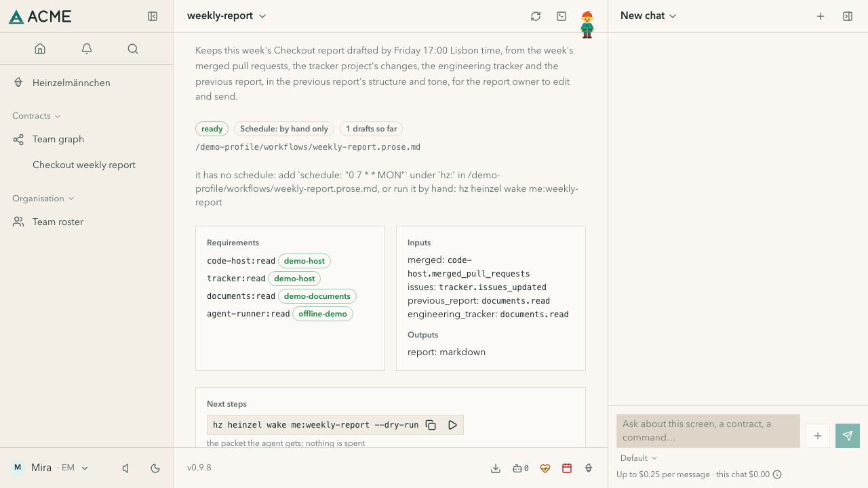
Task: Copy the dry-run command
Action: 431,425
